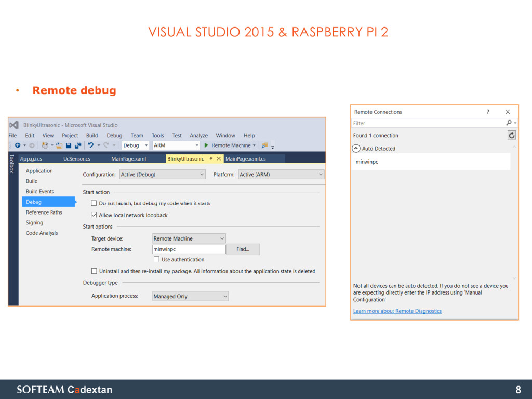Open the Build menu

[92, 136]
